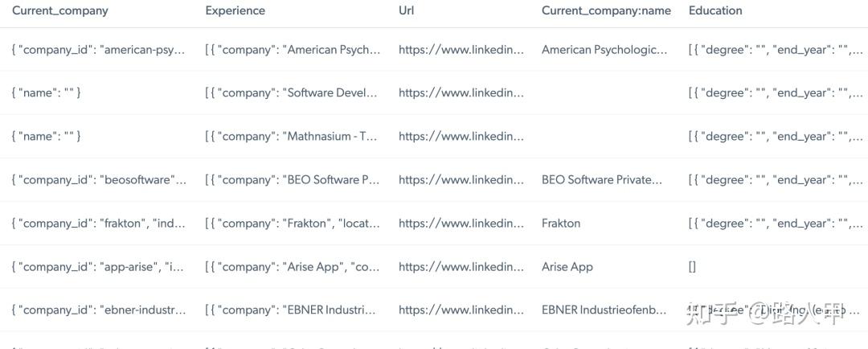Click the Mathnasium - T... experience cell

[x=292, y=137]
